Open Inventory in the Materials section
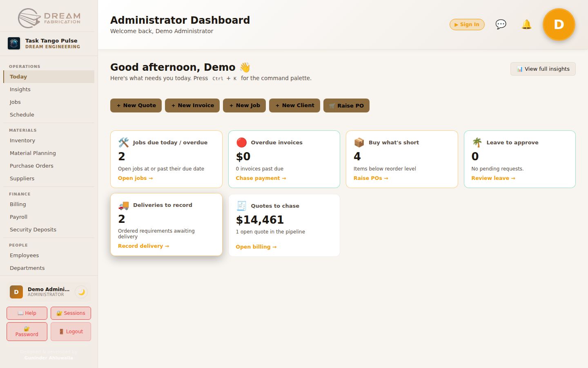The image size is (588, 368). pos(49,140)
